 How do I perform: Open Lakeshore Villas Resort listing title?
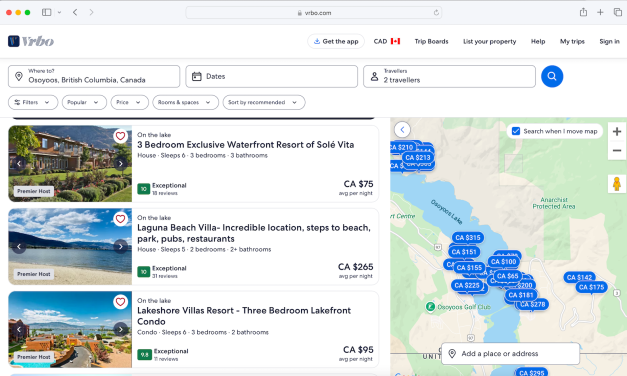(x=244, y=316)
